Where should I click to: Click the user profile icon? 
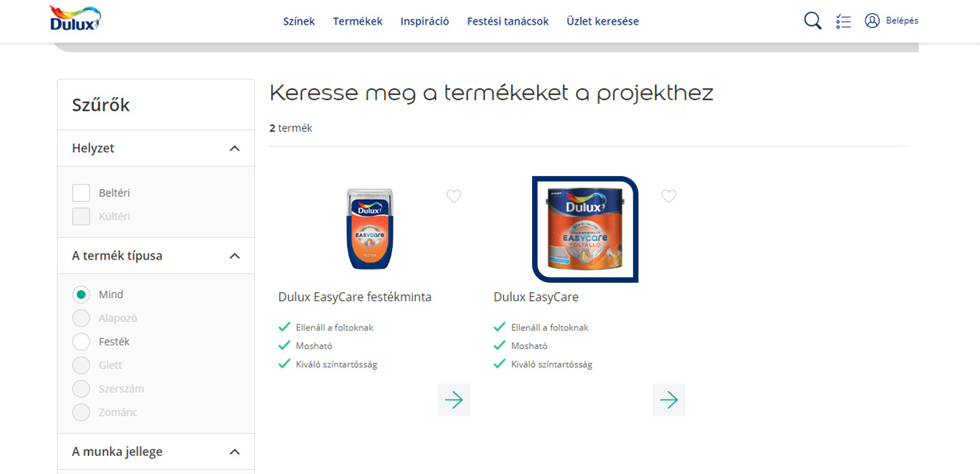tap(872, 20)
